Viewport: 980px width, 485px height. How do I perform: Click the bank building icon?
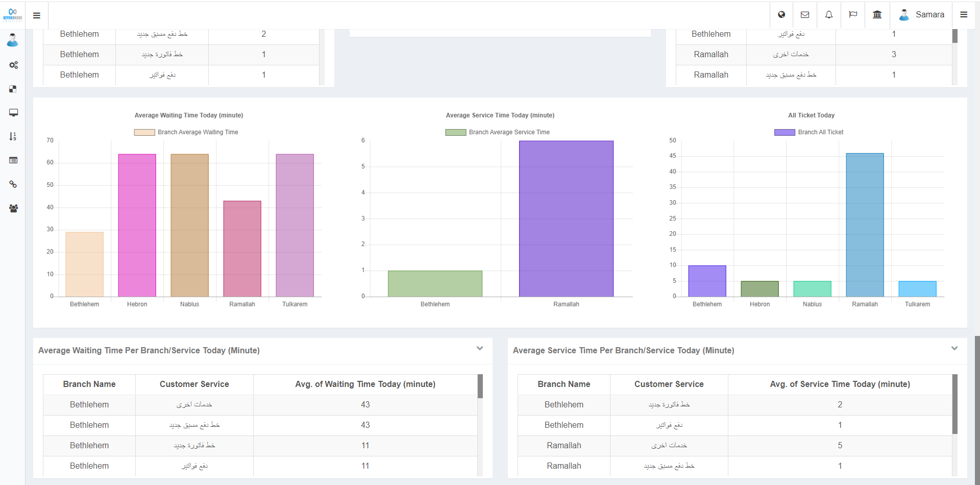click(877, 15)
